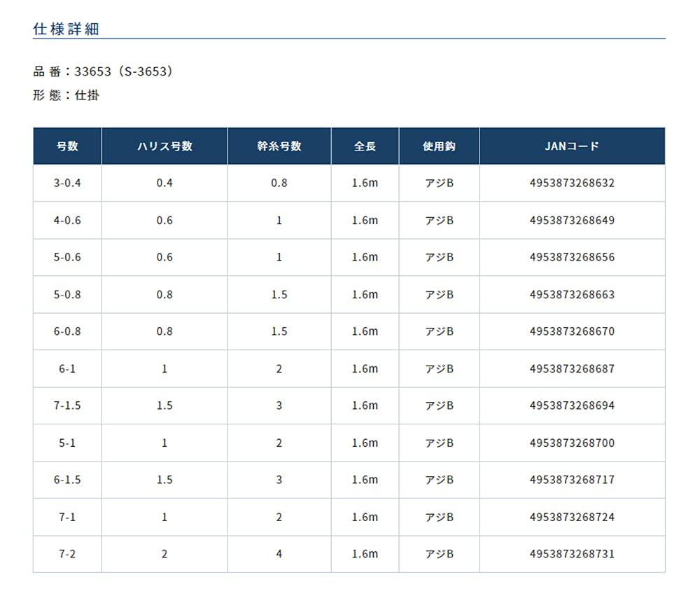Select the 品番：33653（S-3653）text

click(103, 71)
